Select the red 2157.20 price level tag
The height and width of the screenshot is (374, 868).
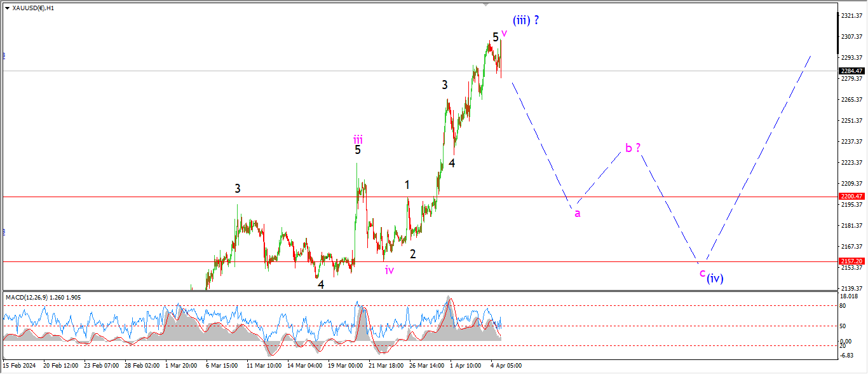coord(853,261)
